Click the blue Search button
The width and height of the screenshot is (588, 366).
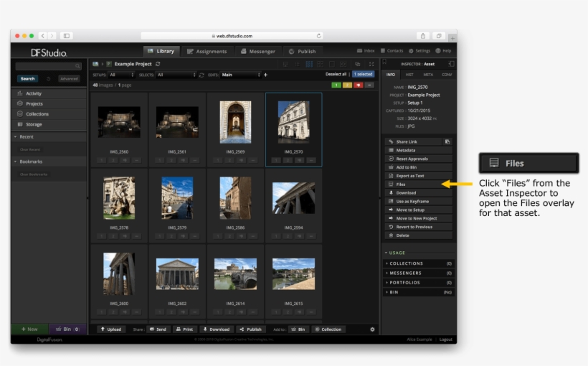coord(28,79)
